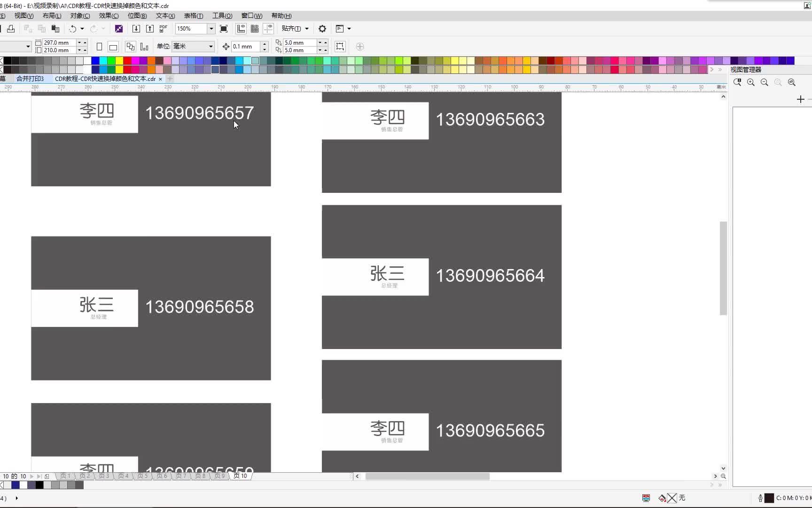
Task: Open the 文本(X) menu
Action: [165, 16]
